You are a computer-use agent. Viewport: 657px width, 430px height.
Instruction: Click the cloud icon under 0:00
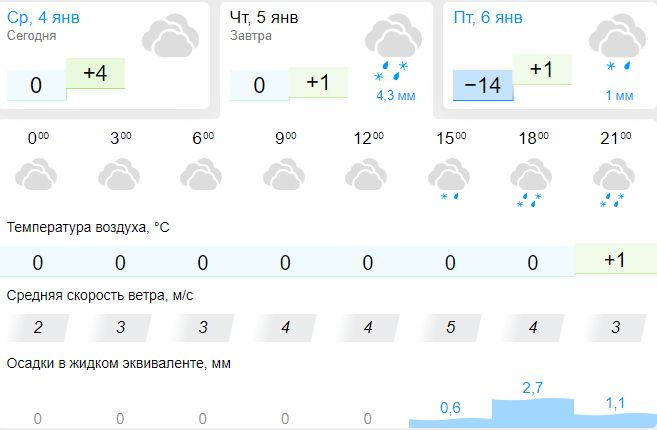tap(36, 174)
